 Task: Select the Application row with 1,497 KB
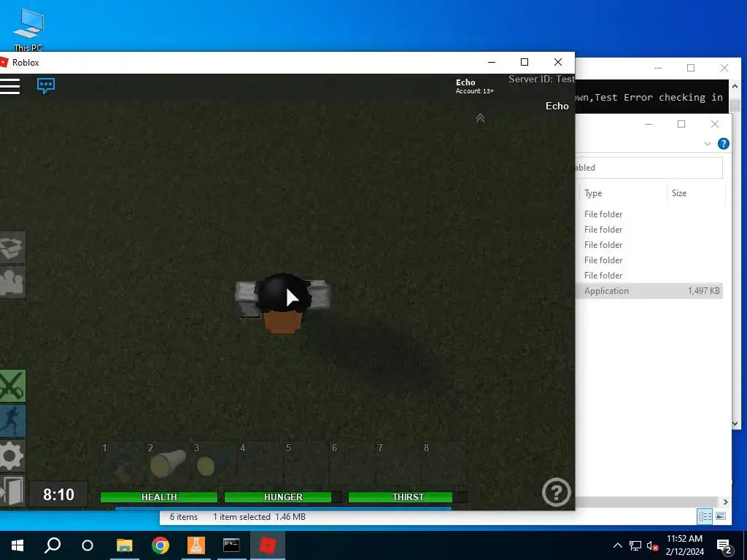coord(649,291)
